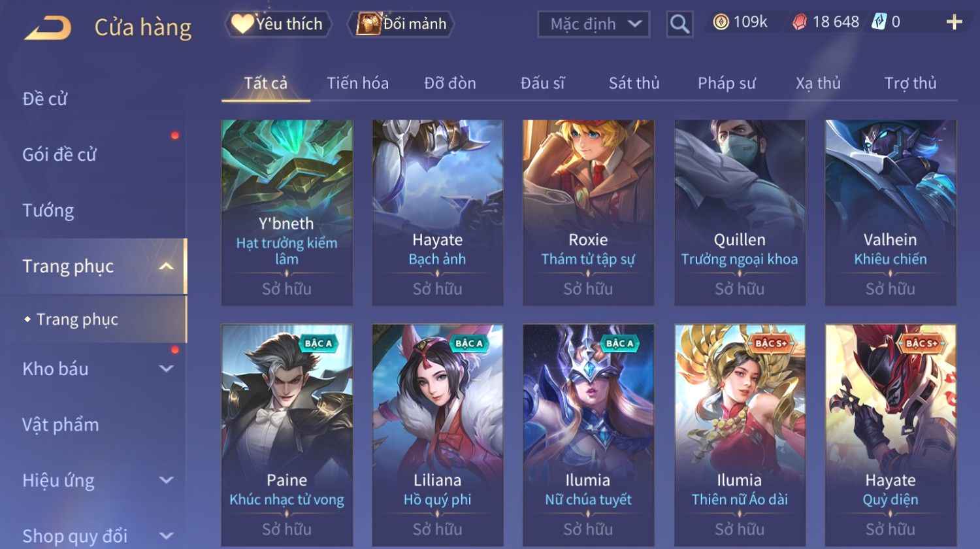Click the back arrow icon
Image resolution: width=980 pixels, height=549 pixels.
48,27
